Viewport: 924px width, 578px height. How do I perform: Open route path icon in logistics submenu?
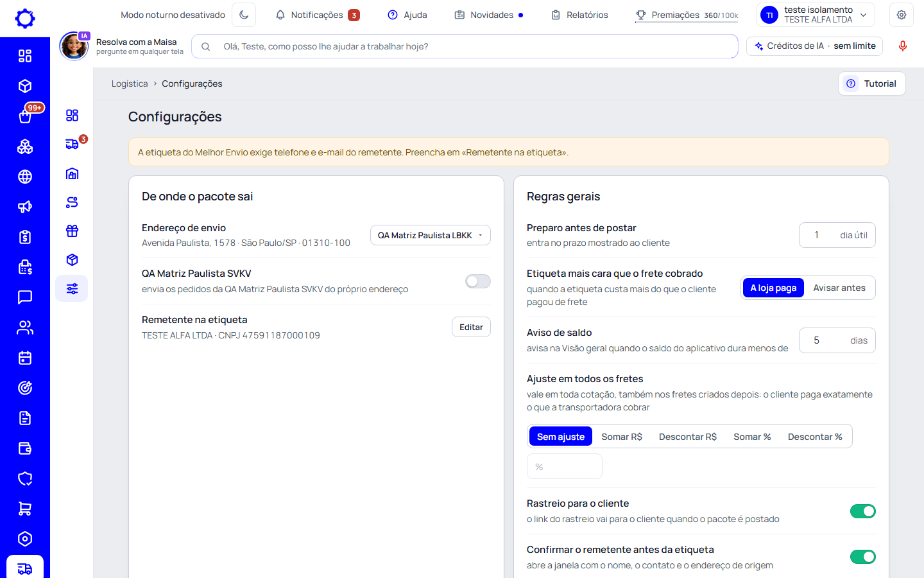tap(72, 202)
